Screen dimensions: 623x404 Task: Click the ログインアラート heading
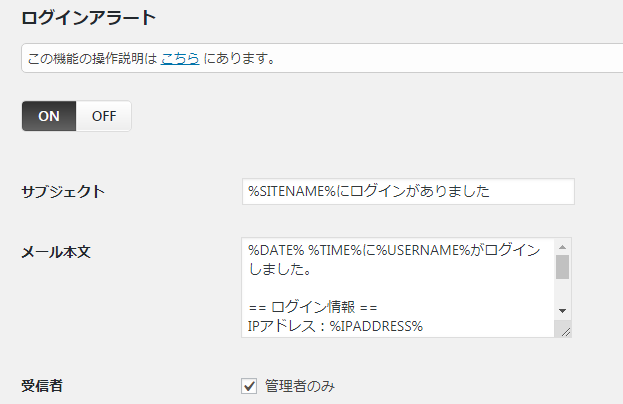(89, 18)
